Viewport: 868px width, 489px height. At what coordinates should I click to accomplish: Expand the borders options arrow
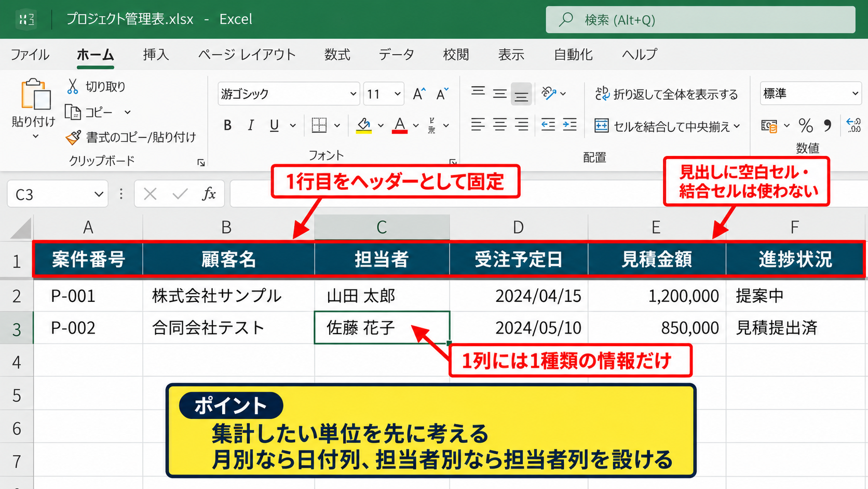coord(337,125)
